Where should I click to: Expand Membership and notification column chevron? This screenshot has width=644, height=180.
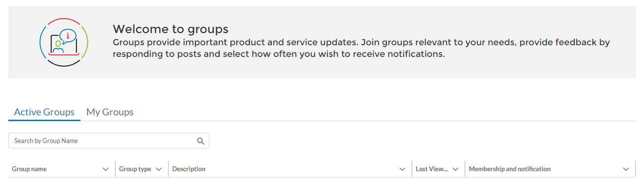[626, 169]
